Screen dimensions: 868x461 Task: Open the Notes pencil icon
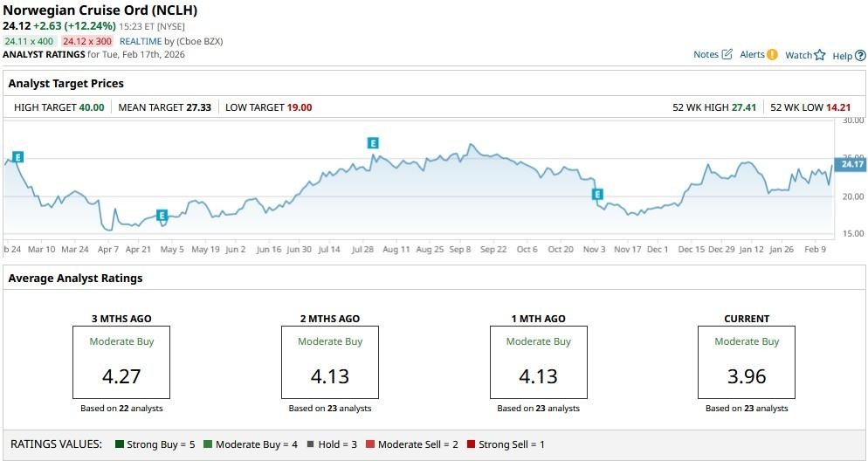pyautogui.click(x=727, y=54)
